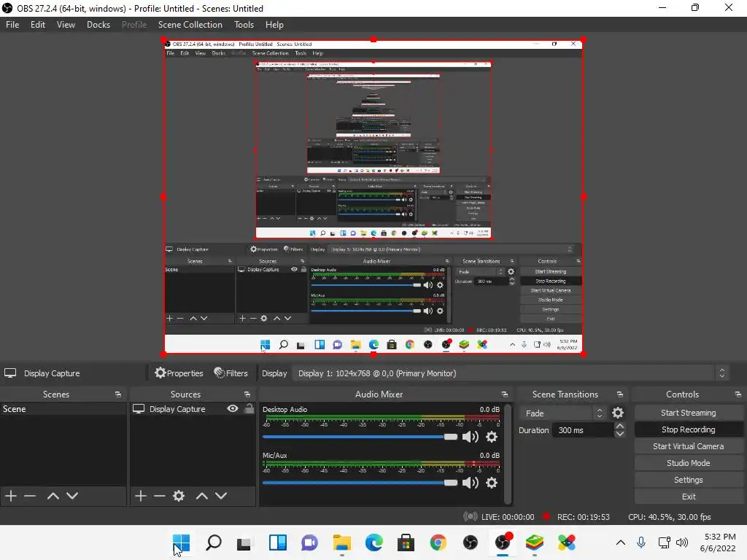
Task: Pop out the Sources dock
Action: 247,394
